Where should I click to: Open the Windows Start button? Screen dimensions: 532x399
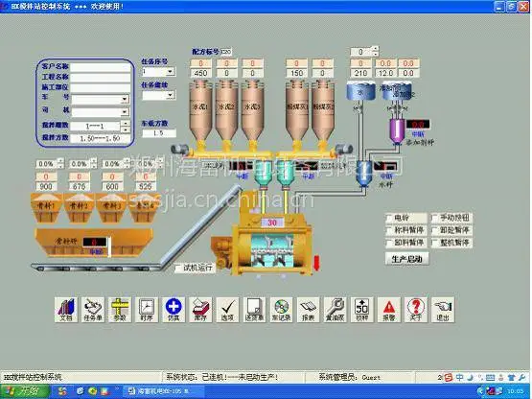point(26,391)
